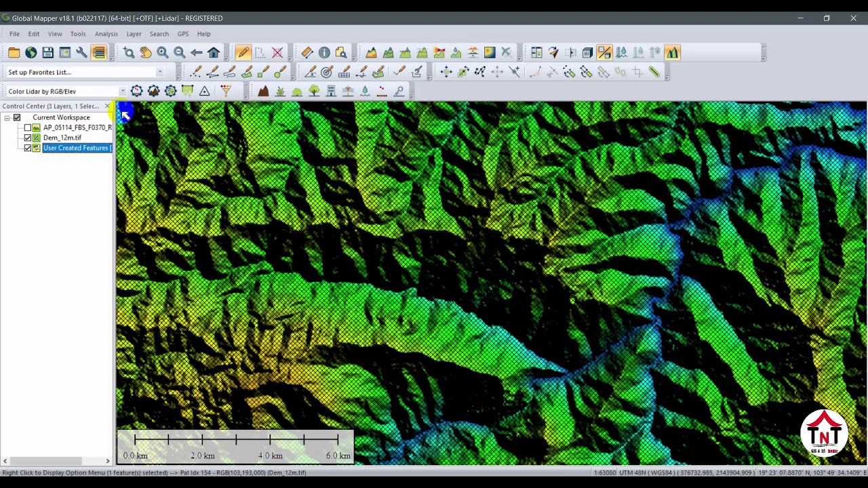This screenshot has height=488, width=868.
Task: Open the data files folder icon
Action: (x=14, y=53)
